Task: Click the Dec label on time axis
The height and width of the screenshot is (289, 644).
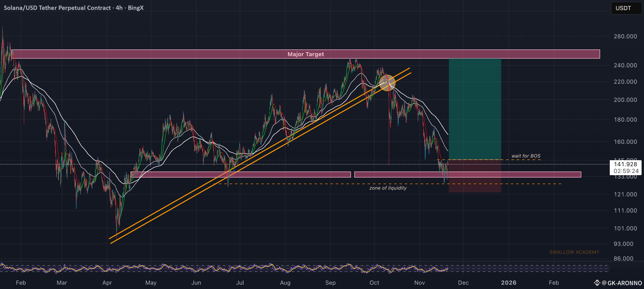Action: click(463, 282)
